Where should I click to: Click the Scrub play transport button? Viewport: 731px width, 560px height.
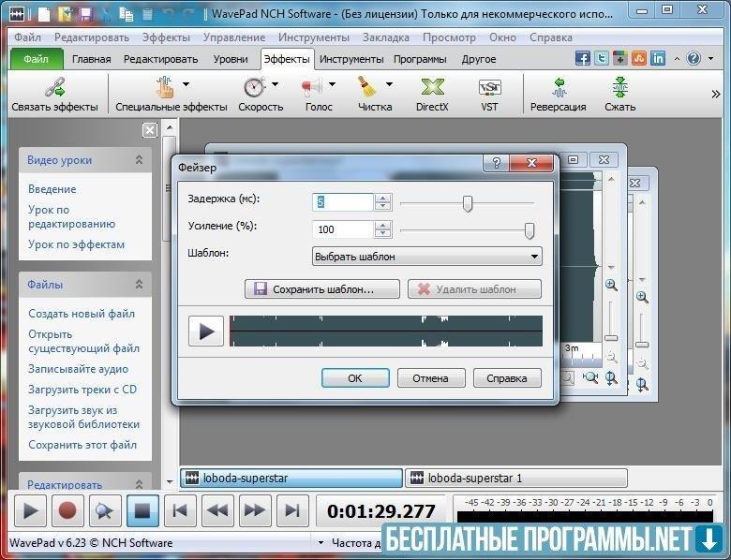coord(105,511)
